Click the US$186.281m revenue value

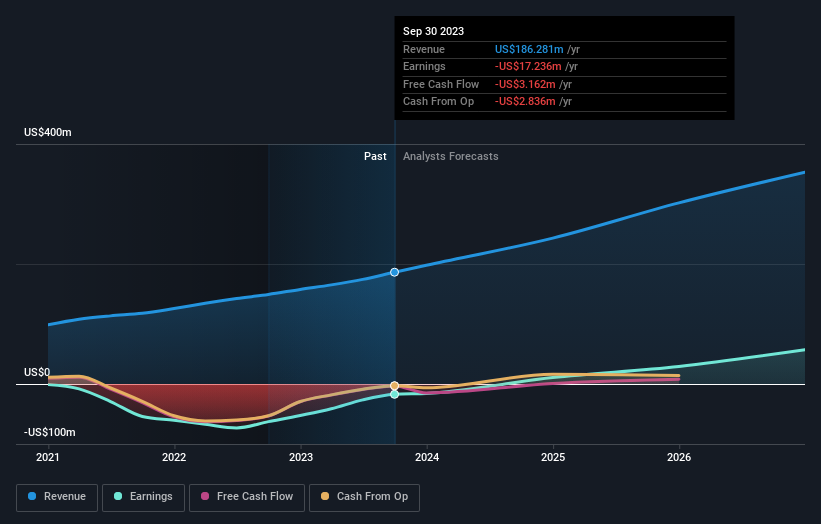click(529, 49)
